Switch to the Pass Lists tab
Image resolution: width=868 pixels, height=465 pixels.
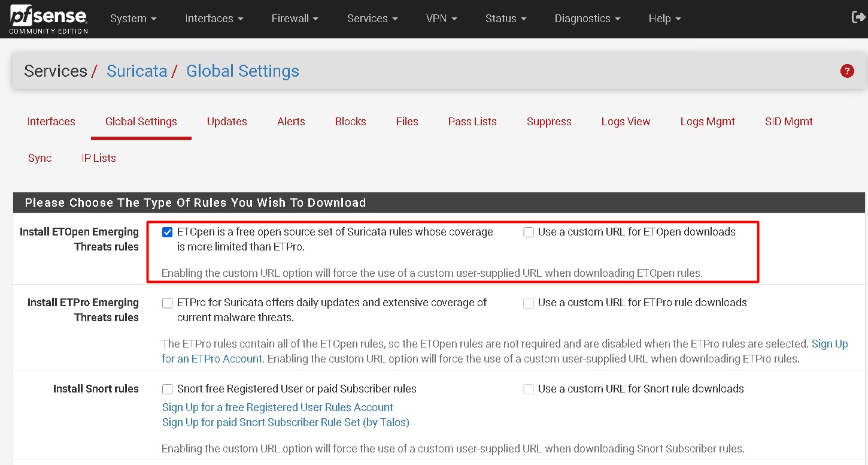click(472, 122)
